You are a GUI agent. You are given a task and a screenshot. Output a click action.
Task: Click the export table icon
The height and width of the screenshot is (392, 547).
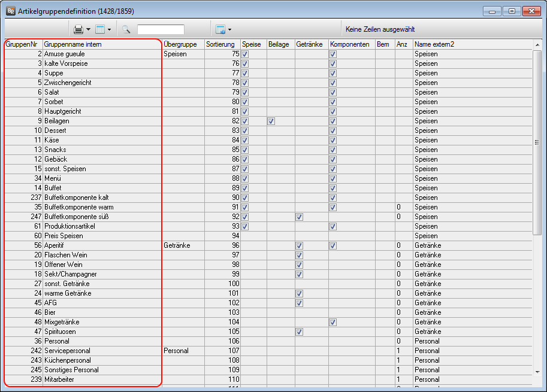(x=220, y=29)
